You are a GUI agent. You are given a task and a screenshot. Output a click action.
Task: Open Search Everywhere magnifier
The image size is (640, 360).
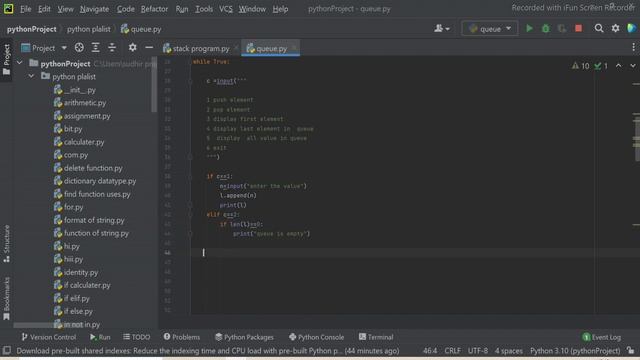click(x=599, y=28)
